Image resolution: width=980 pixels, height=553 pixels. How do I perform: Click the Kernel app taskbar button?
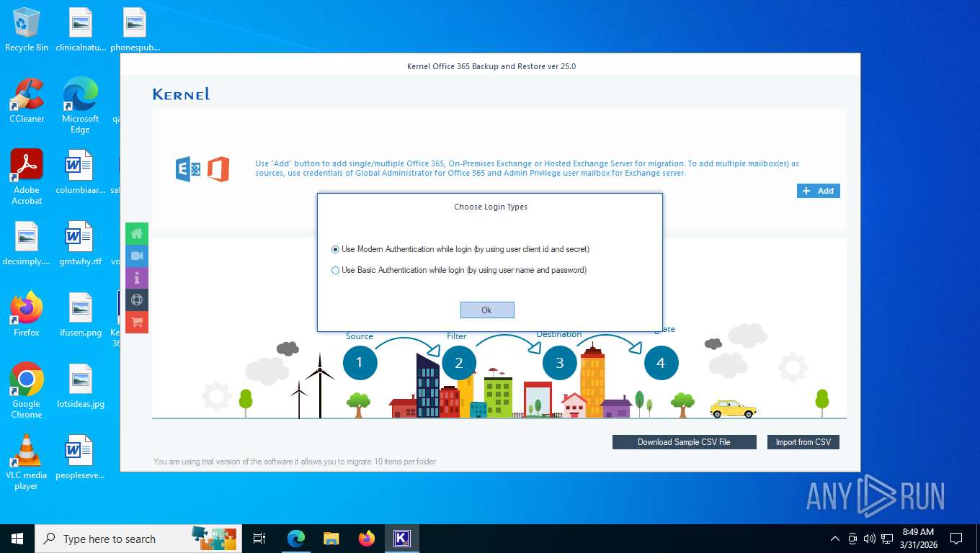pos(402,539)
